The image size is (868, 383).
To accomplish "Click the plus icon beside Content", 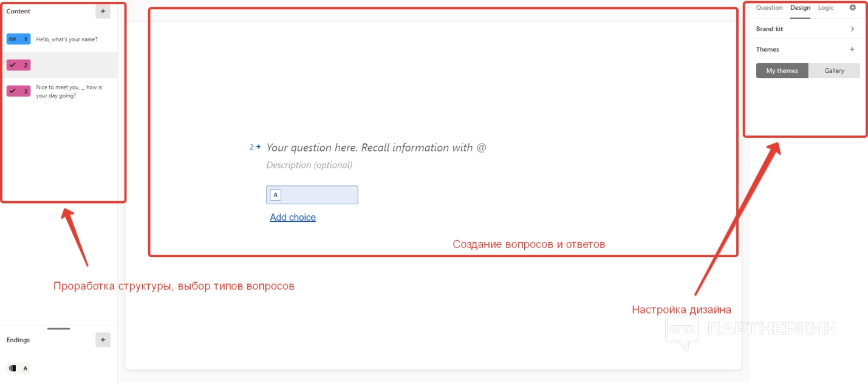I will pyautogui.click(x=103, y=11).
